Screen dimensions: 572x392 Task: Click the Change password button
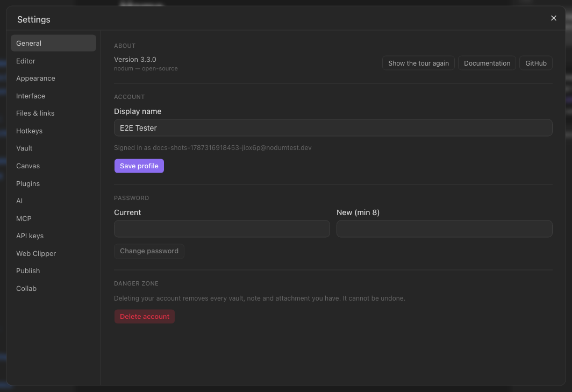149,251
